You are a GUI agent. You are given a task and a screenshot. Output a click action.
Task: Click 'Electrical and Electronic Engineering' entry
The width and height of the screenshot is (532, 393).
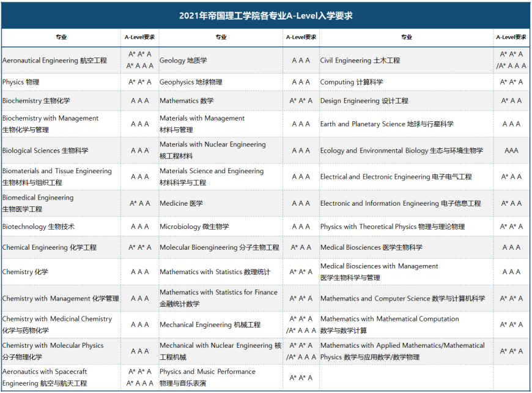coord(396,177)
